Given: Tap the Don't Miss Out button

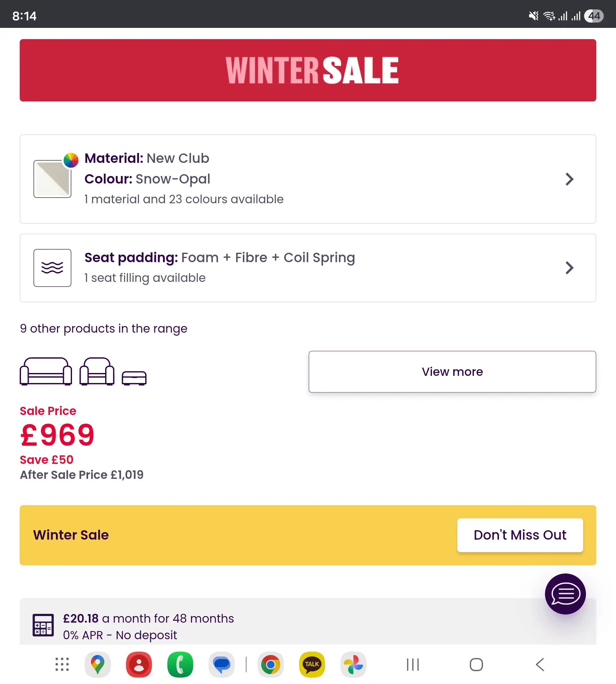Looking at the screenshot, I should [x=520, y=535].
